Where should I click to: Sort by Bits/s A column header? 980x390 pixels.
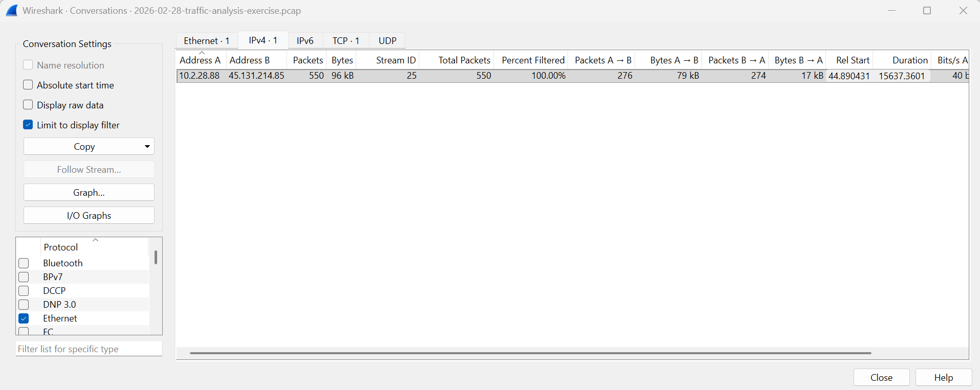point(950,60)
